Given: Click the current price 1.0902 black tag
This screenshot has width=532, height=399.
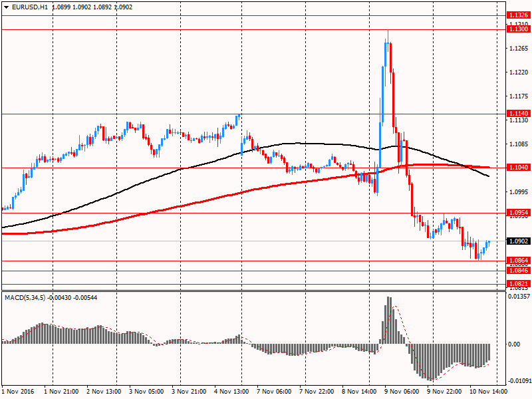Looking at the screenshot, I should 517,241.
